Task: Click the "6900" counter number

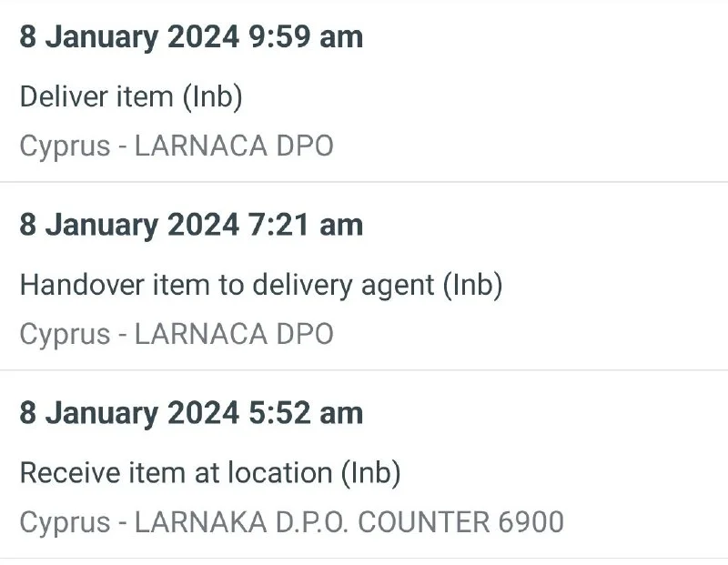Action: [531, 522]
